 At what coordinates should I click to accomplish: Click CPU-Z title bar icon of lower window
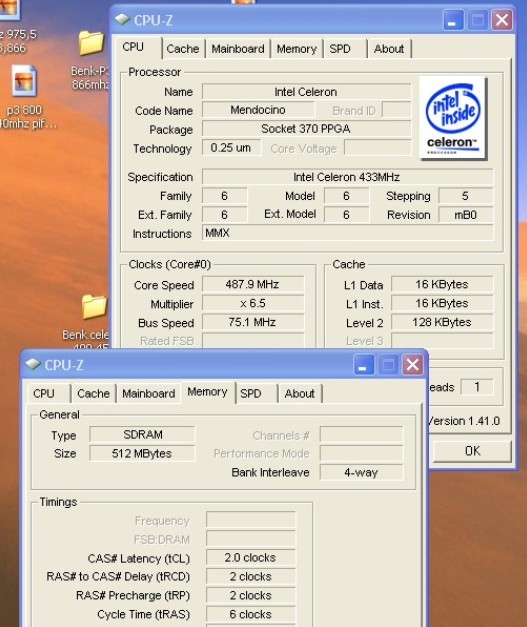[x=33, y=364]
